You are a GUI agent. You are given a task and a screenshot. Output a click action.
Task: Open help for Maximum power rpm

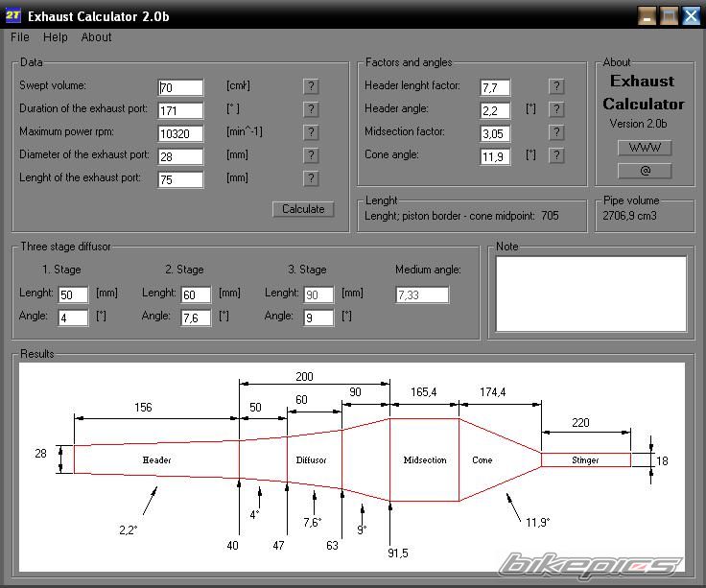point(311,132)
